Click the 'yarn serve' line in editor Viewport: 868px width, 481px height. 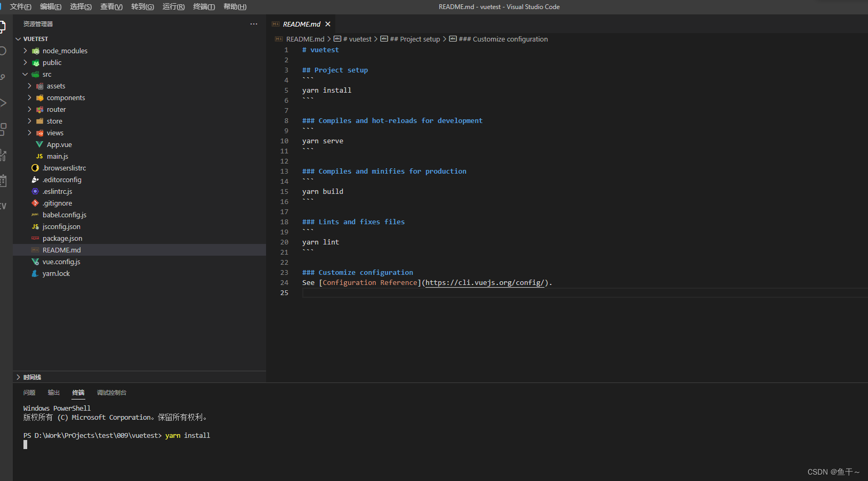pyautogui.click(x=323, y=141)
